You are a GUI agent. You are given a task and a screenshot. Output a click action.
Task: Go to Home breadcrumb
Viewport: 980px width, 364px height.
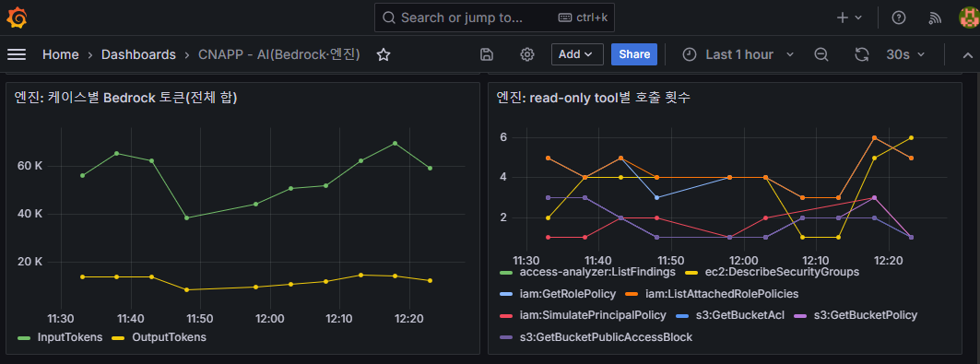[x=61, y=54]
